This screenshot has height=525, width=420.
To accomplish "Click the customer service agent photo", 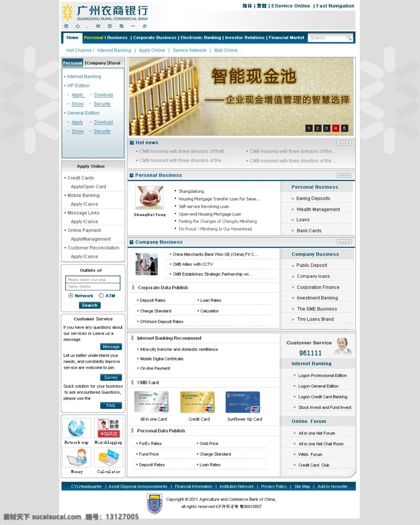I will (x=342, y=346).
